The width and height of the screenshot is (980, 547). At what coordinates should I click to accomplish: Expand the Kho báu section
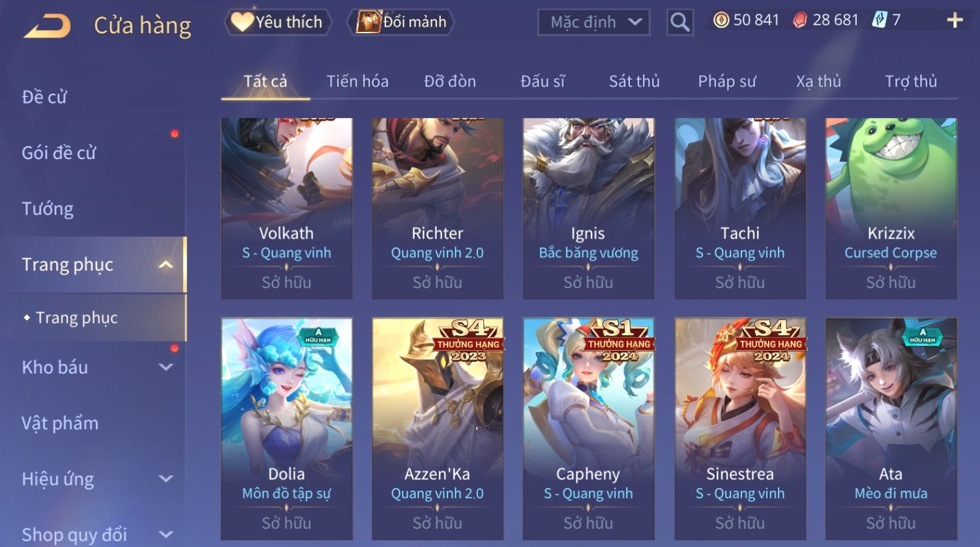coord(166,368)
